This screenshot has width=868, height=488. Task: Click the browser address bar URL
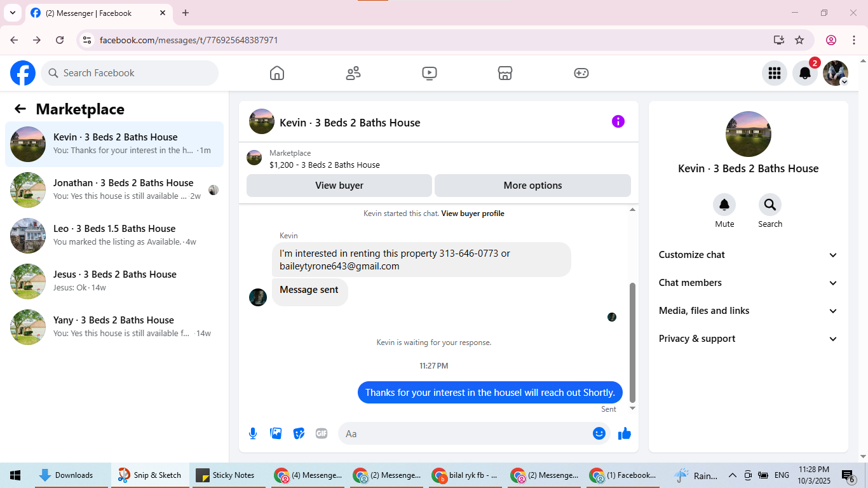189,40
